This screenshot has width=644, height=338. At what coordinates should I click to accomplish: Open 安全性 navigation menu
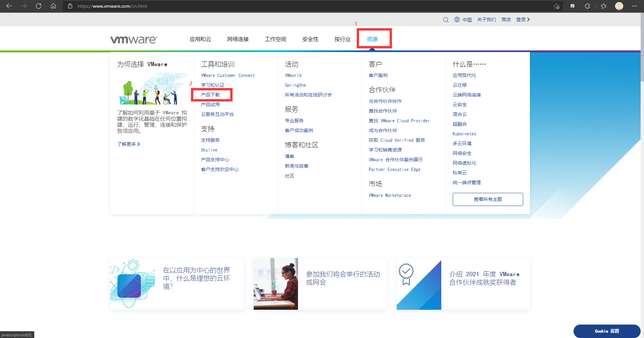tap(310, 39)
